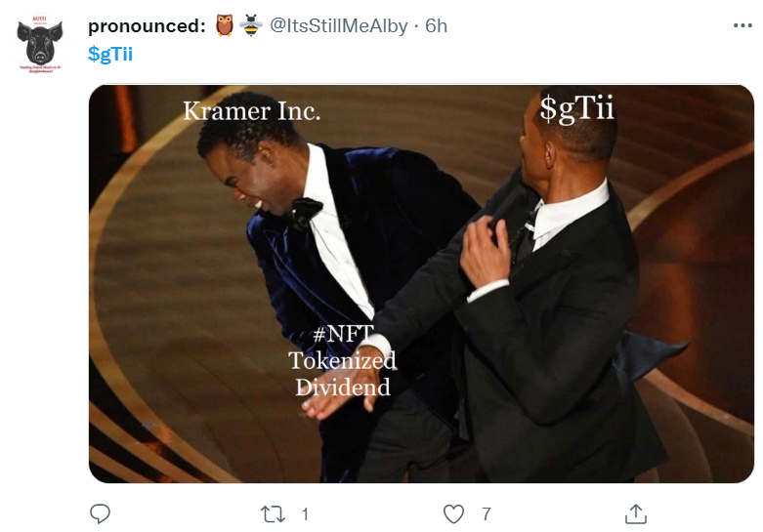
Task: Click the owl emoji in display name
Action: [x=225, y=25]
